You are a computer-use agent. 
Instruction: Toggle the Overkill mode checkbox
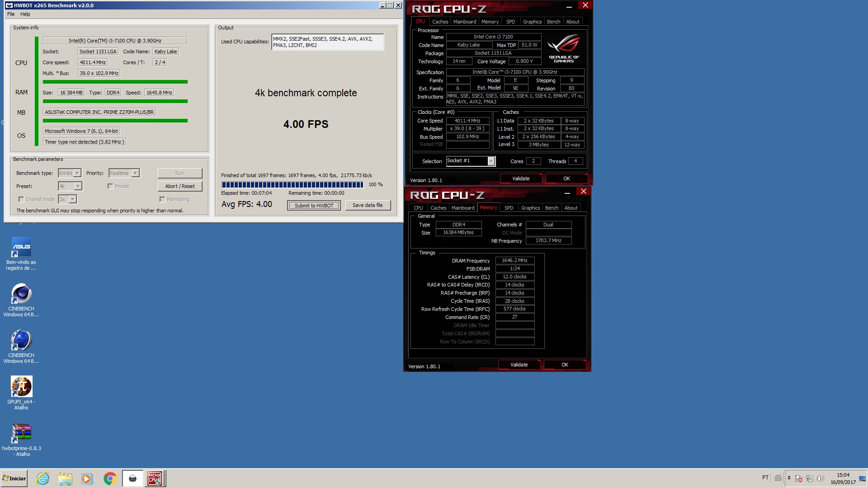[21, 199]
